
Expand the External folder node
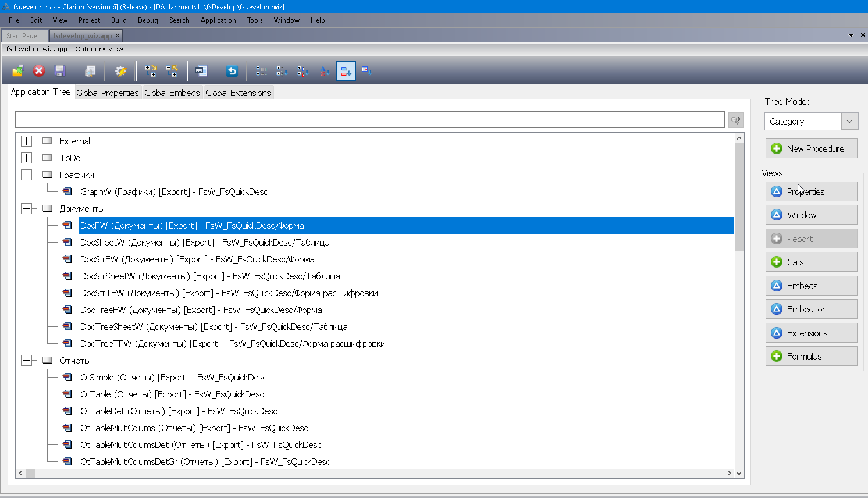[x=27, y=141]
